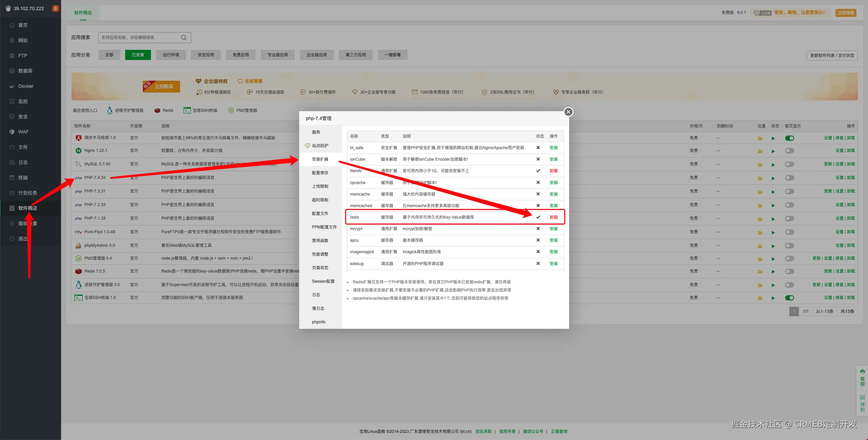The image size is (868, 440).
Task: Turn off homepage display for 宝塔SSH终端
Action: click(789, 298)
